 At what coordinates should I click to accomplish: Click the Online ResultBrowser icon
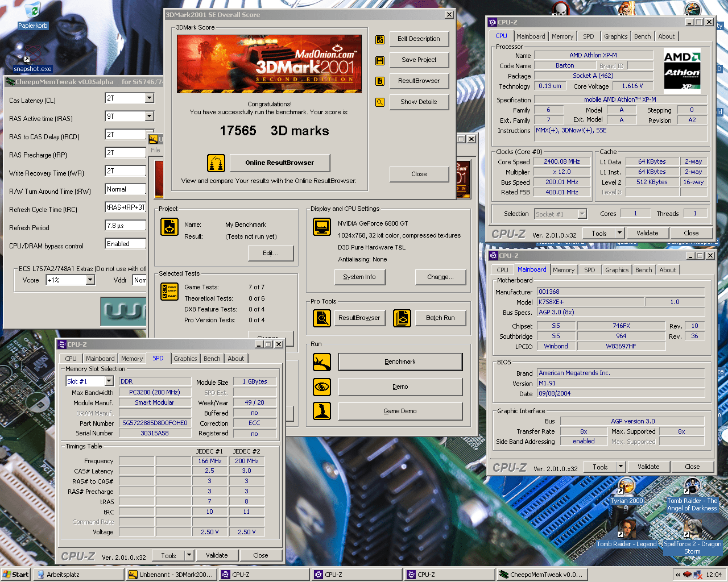click(216, 163)
